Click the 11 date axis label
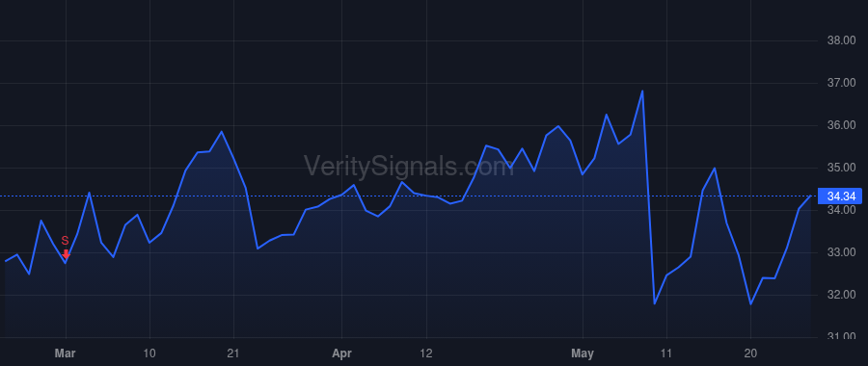Viewport: 868px width, 366px height. [x=666, y=353]
